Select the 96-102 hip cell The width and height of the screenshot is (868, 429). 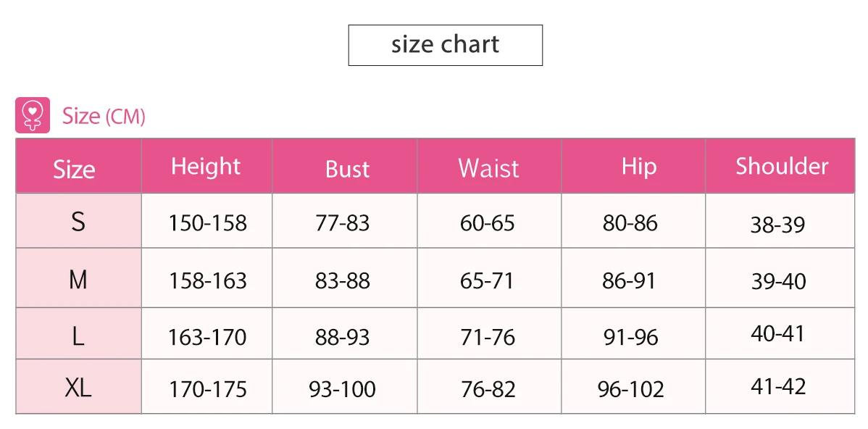click(x=633, y=387)
